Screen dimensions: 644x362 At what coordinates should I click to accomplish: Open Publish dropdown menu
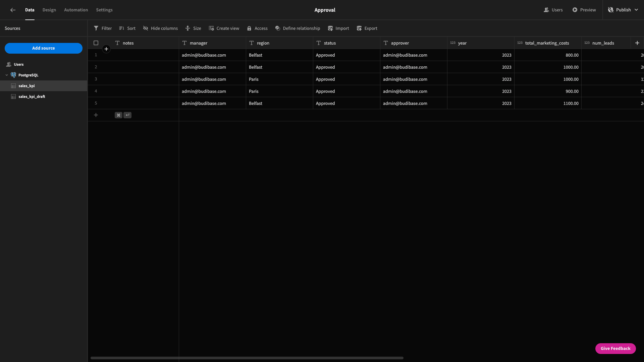(623, 10)
